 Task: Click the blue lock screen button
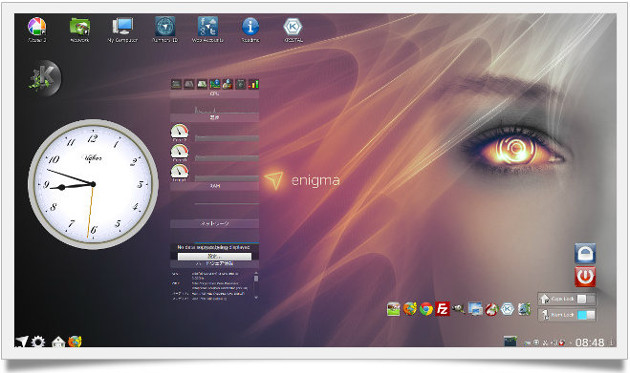tap(585, 253)
